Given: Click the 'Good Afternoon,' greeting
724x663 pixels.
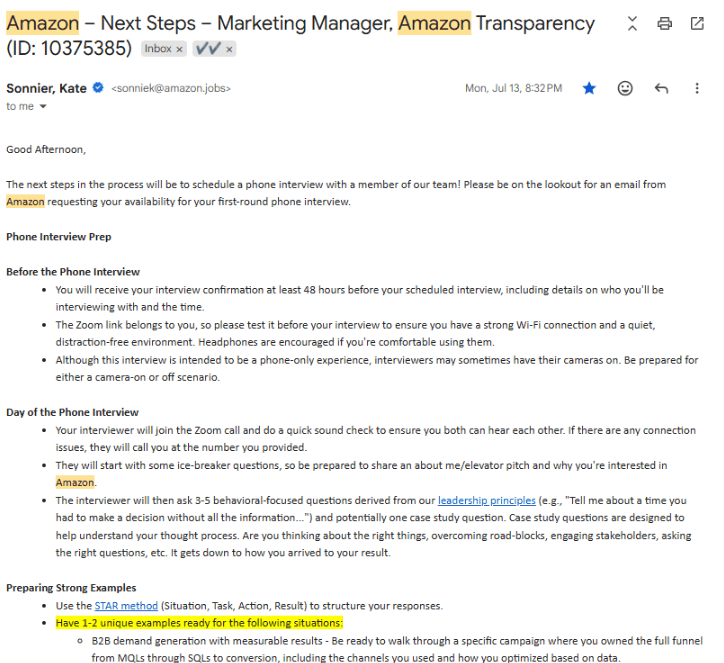Looking at the screenshot, I should [x=46, y=150].
